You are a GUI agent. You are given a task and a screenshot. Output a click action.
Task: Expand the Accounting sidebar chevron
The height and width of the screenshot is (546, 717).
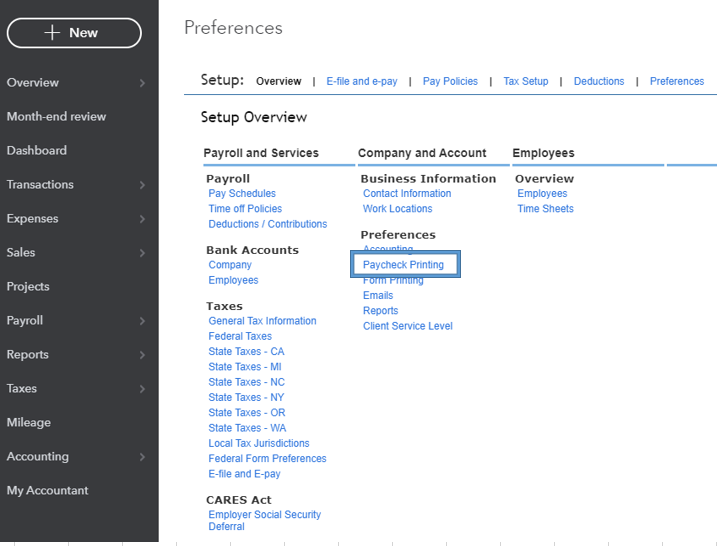(x=143, y=457)
